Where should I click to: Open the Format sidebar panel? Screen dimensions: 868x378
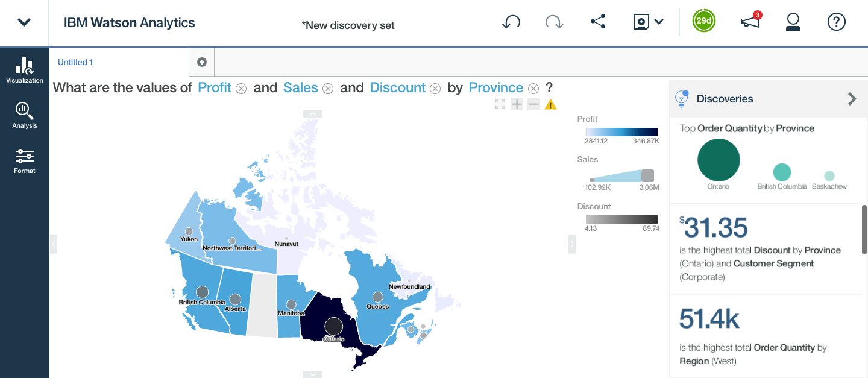click(x=25, y=160)
